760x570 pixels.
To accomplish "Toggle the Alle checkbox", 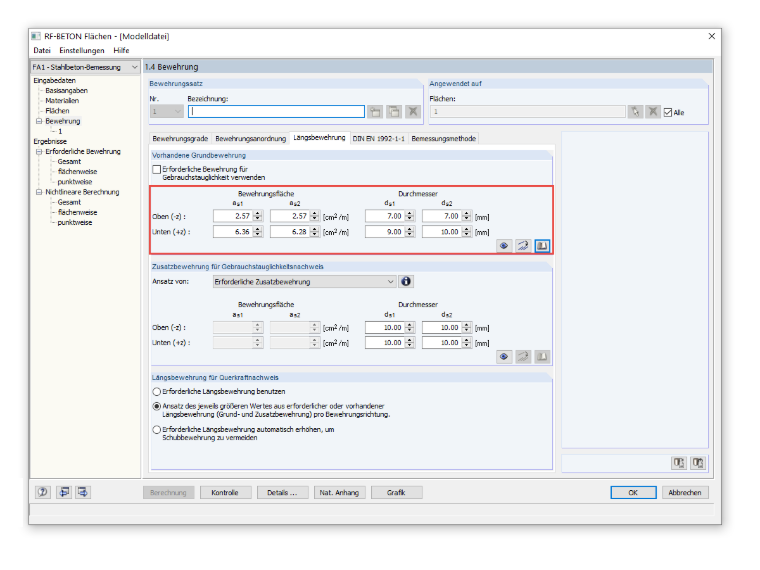I will [x=668, y=112].
